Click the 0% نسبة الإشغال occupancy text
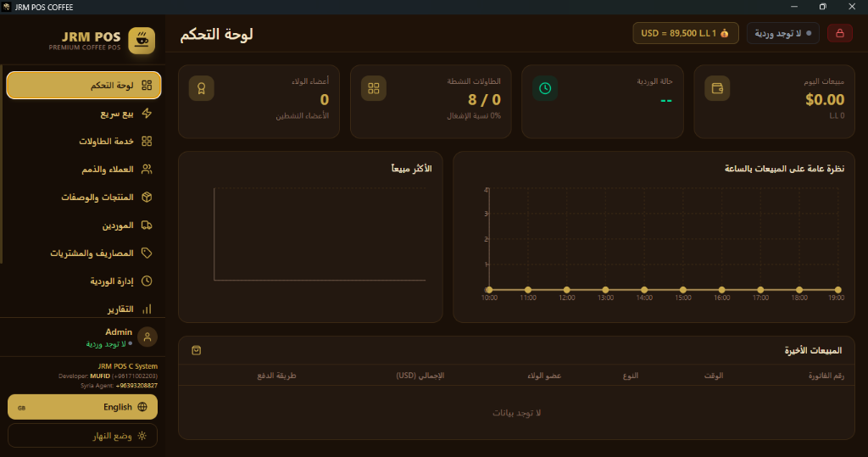The height and width of the screenshot is (457, 868). tap(474, 116)
